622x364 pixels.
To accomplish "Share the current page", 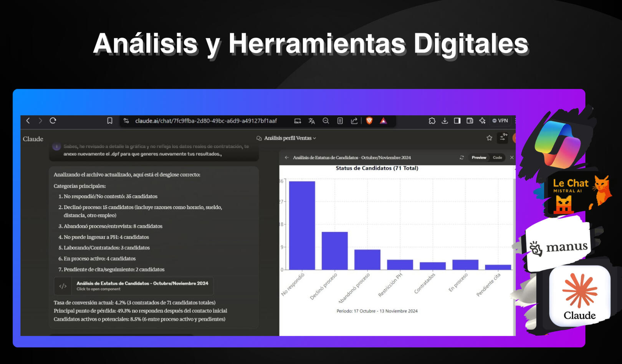I will (354, 121).
